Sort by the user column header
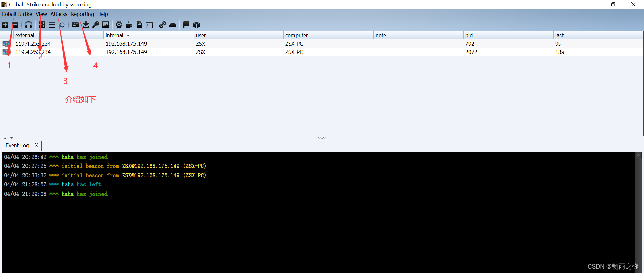This screenshot has width=644, height=273. click(x=238, y=35)
